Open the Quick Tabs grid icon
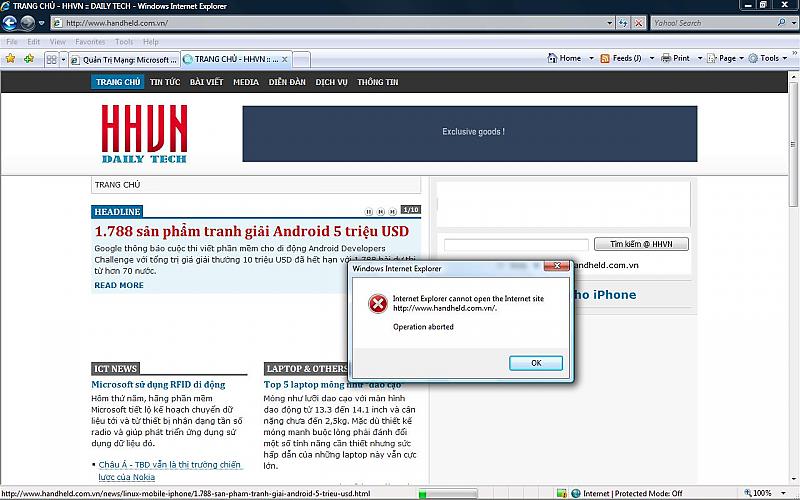 (50, 59)
